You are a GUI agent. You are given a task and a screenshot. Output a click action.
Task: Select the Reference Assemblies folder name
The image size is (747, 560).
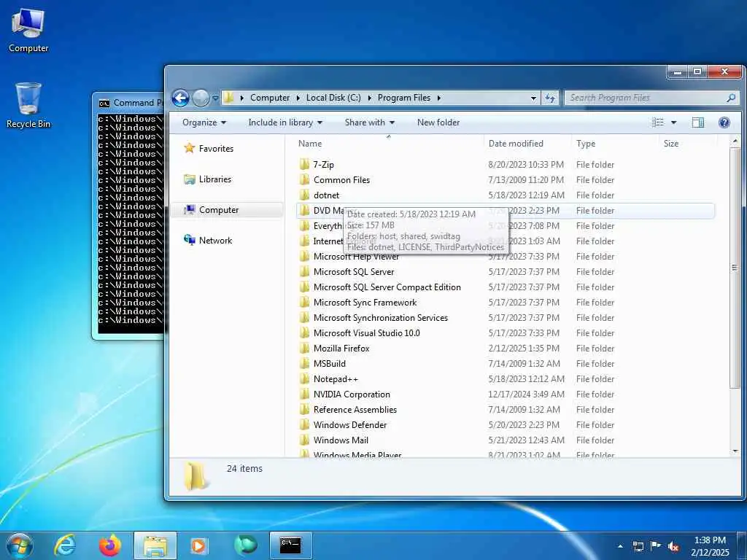point(355,410)
